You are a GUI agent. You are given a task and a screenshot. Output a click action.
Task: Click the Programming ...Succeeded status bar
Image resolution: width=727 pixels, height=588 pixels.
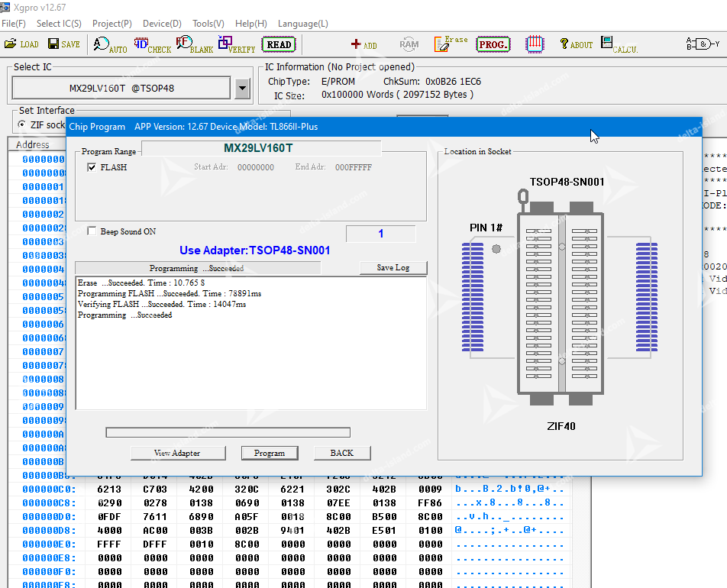[198, 268]
